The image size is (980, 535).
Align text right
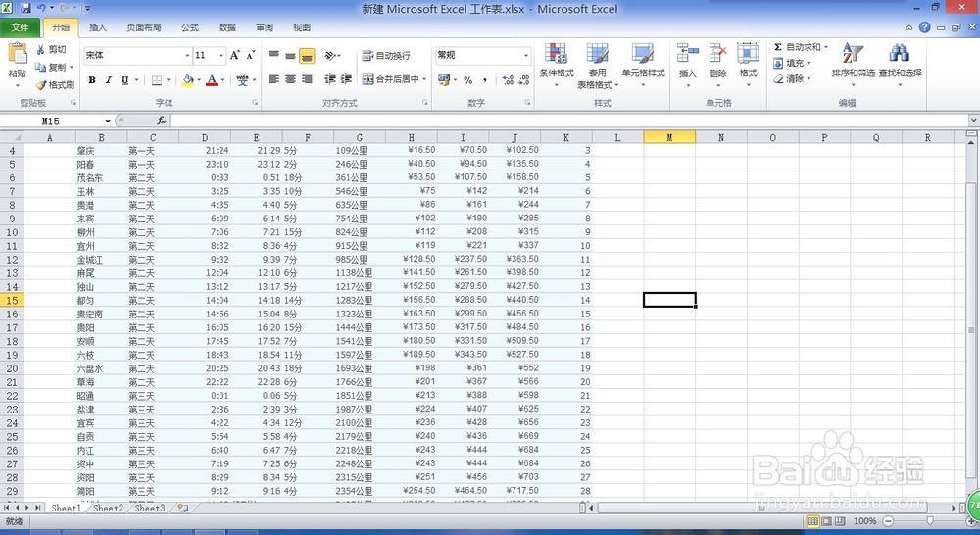tap(306, 79)
